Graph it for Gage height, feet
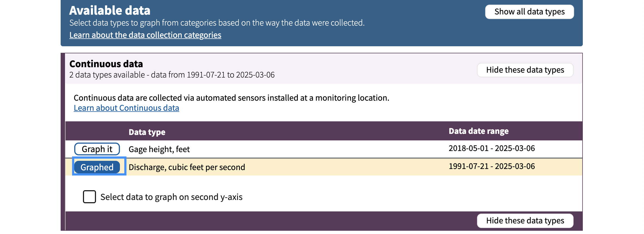The image size is (644, 234). [97, 149]
